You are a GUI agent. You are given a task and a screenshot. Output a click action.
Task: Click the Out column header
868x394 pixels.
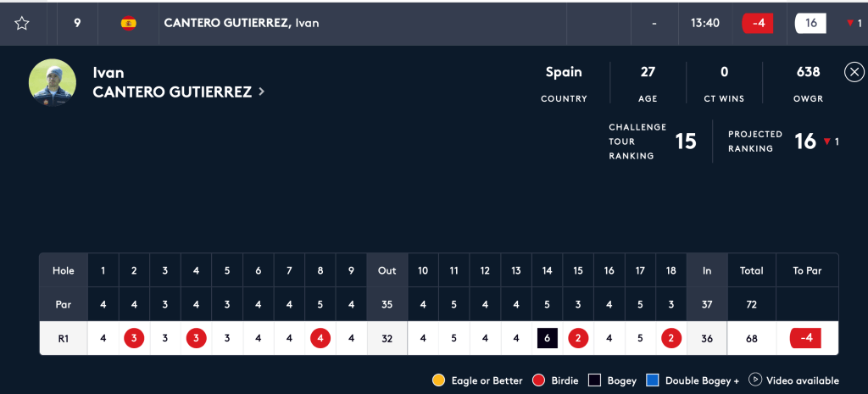pos(387,270)
